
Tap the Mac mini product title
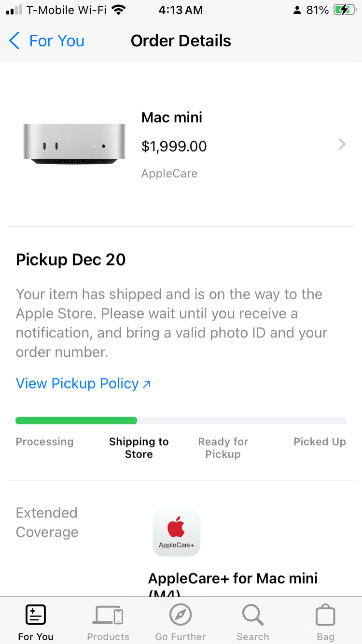pyautogui.click(x=172, y=117)
